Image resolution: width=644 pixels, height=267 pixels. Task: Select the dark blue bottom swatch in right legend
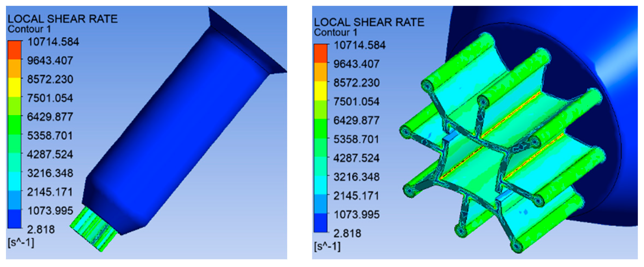pos(321,223)
